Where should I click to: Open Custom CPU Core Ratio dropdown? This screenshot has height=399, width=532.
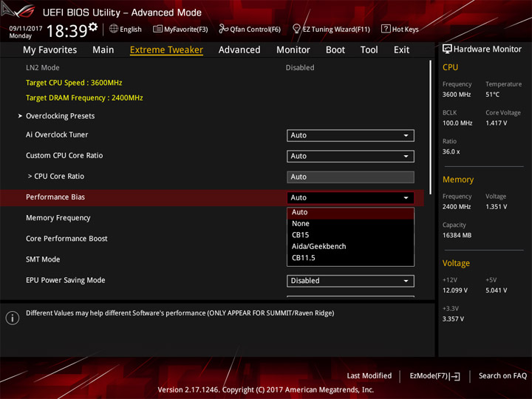(x=350, y=156)
